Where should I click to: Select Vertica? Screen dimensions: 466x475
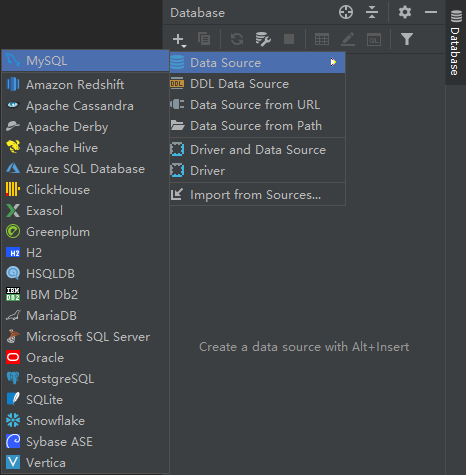[x=86, y=463]
